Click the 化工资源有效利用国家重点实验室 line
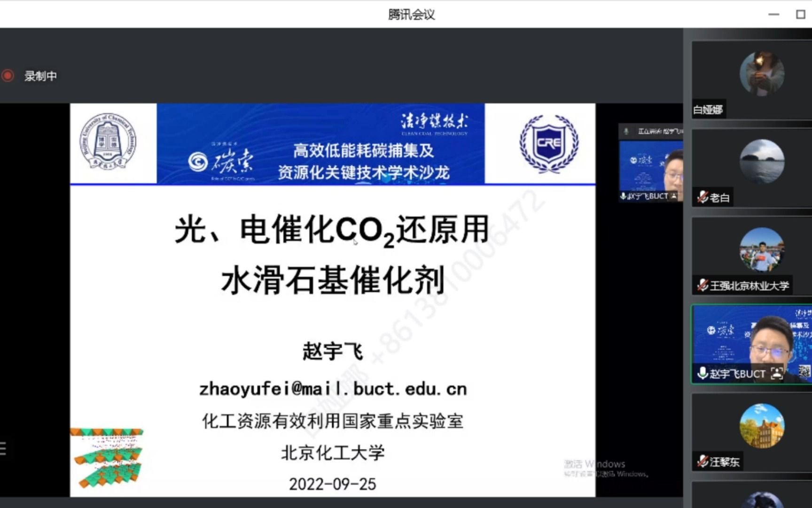The width and height of the screenshot is (812, 508). click(x=333, y=421)
